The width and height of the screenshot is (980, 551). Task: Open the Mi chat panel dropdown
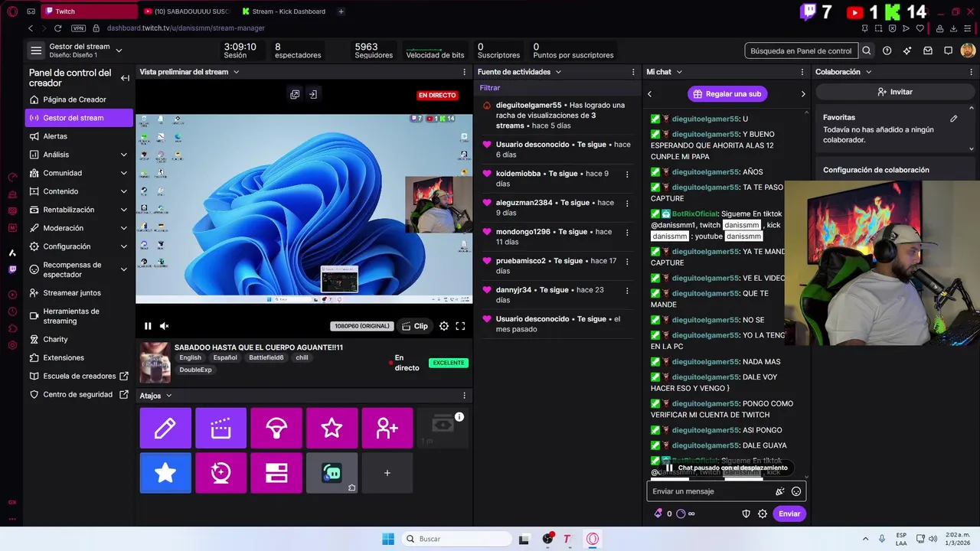pos(679,72)
